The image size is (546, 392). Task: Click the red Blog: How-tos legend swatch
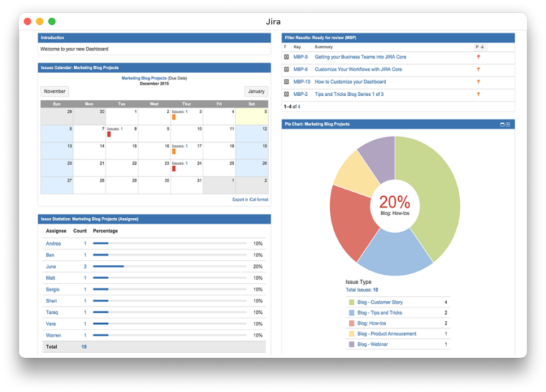(x=352, y=323)
